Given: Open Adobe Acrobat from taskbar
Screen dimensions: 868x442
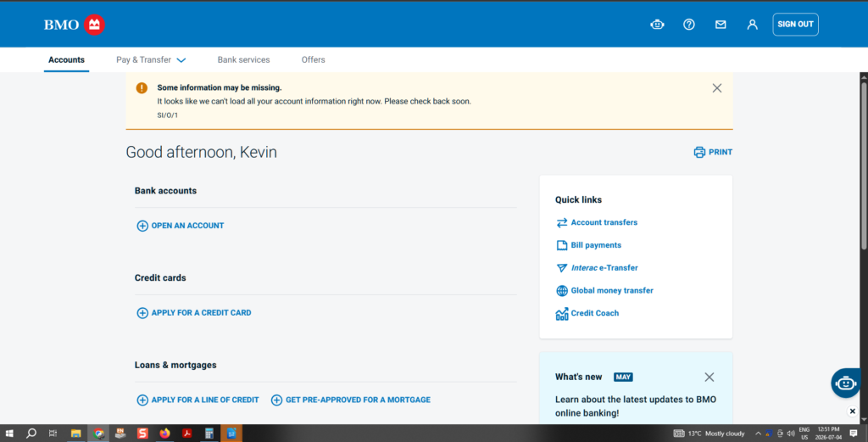Looking at the screenshot, I should click(187, 434).
